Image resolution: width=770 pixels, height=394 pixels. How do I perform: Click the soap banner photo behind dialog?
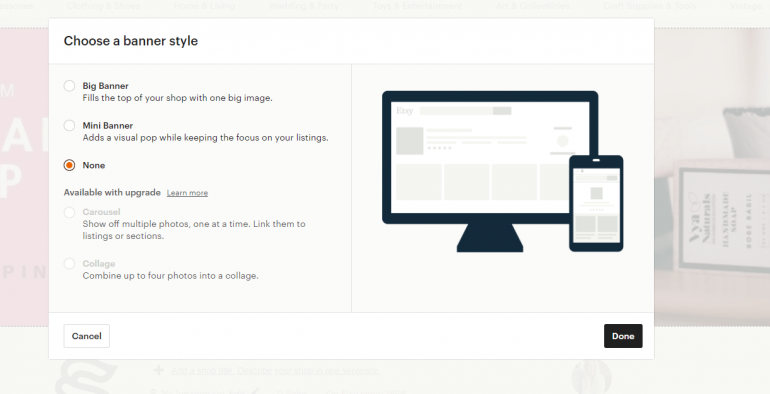712,177
